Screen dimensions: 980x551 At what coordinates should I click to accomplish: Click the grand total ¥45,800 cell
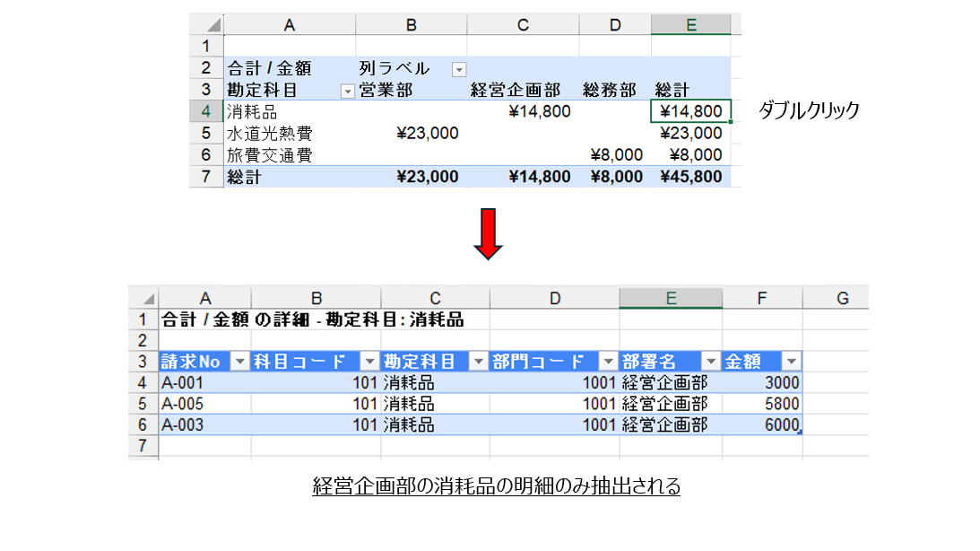point(690,177)
